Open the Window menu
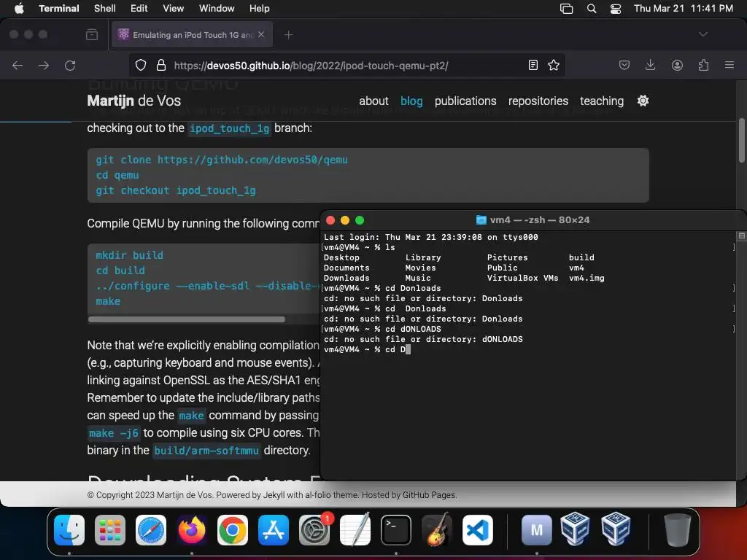This screenshot has height=560, width=747. click(216, 8)
